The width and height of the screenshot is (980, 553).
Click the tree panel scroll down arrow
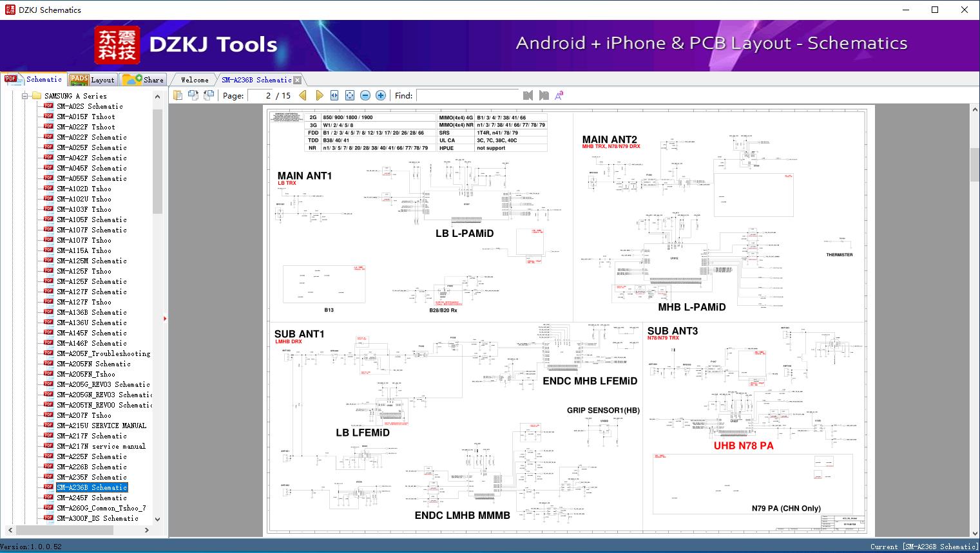coord(157,519)
